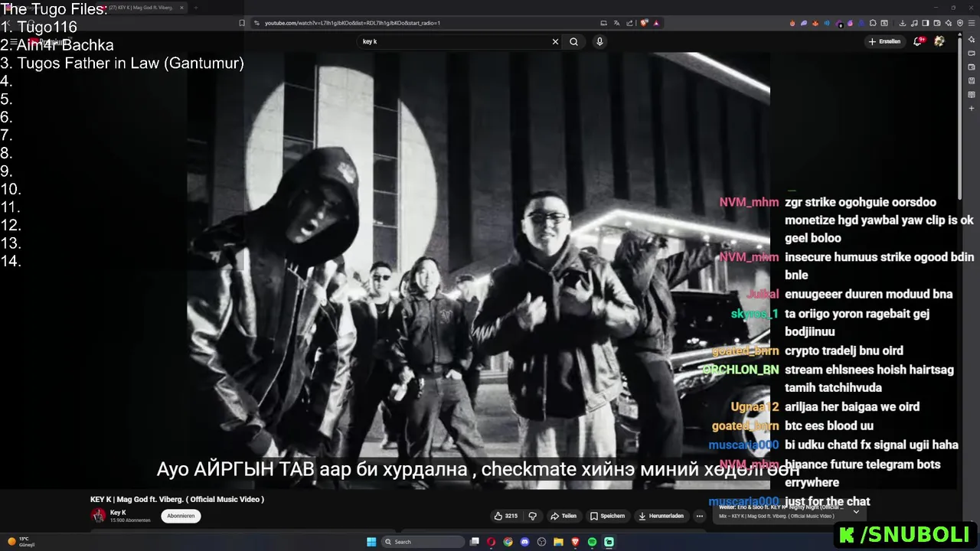Click the Abonnieren subscribe button
This screenshot has width=980, height=551.
click(x=181, y=516)
